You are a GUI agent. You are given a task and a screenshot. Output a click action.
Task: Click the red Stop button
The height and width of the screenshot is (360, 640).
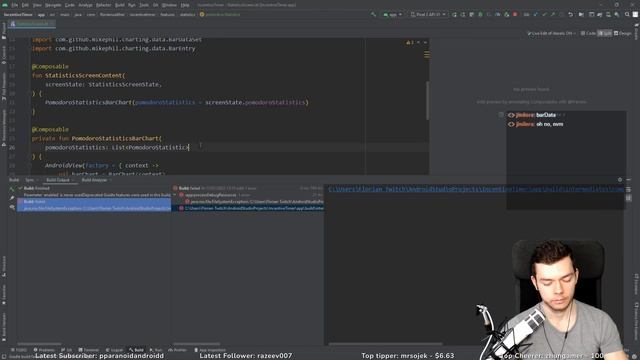tap(515, 14)
